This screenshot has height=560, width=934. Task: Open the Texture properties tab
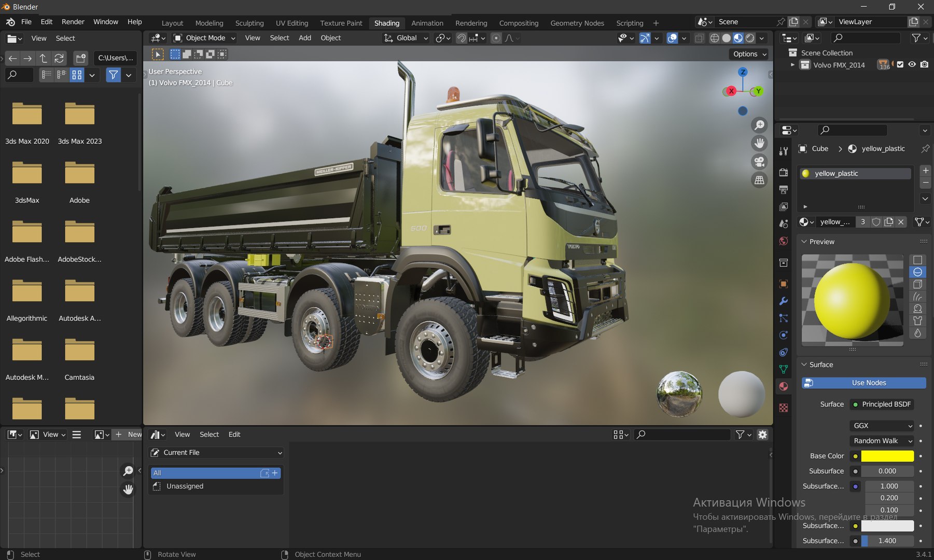point(784,408)
